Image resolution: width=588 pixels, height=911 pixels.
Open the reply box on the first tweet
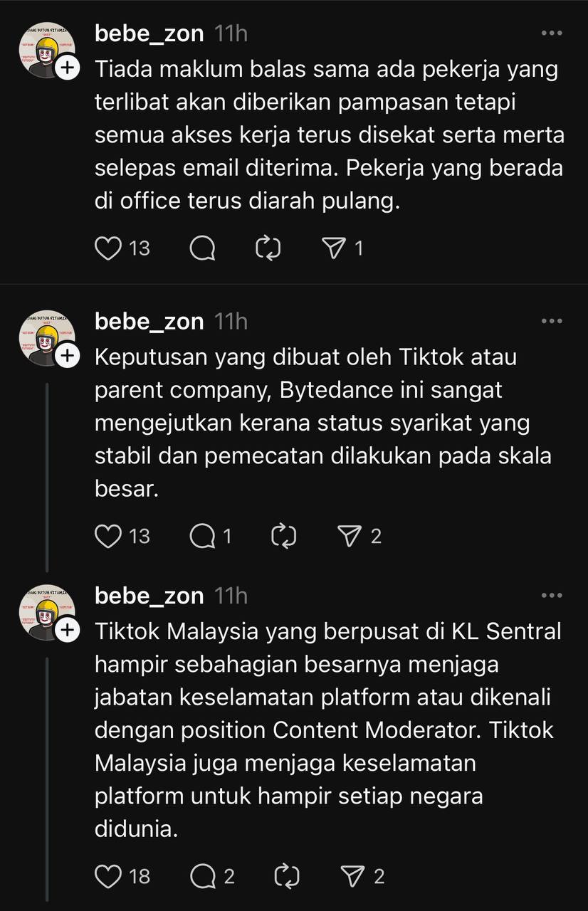[x=203, y=248]
